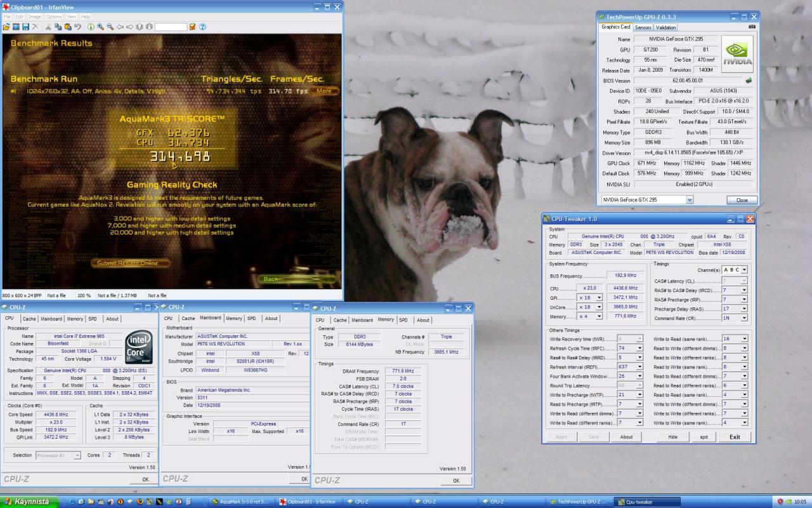
Task: Click the next page icon in IrfanView
Action: (x=149, y=27)
